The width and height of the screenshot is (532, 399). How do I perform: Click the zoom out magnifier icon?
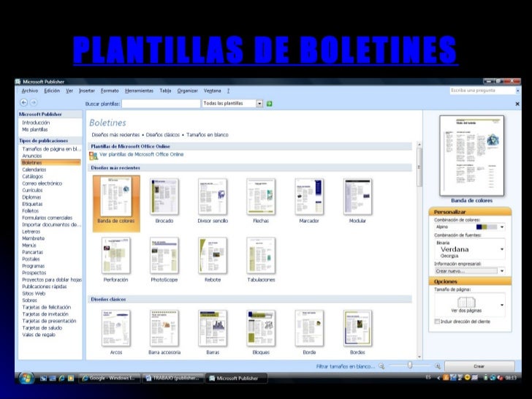click(x=381, y=366)
